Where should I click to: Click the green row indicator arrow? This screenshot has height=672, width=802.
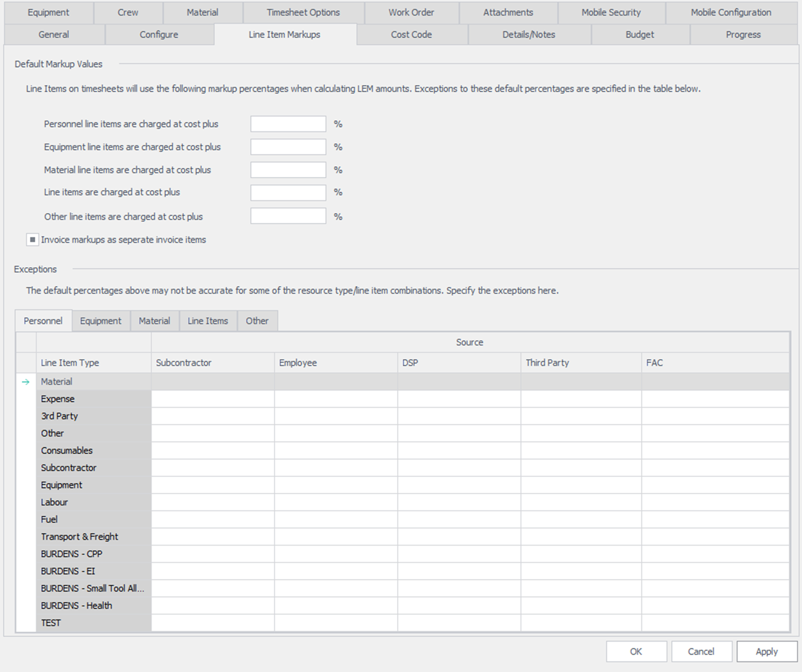(26, 382)
